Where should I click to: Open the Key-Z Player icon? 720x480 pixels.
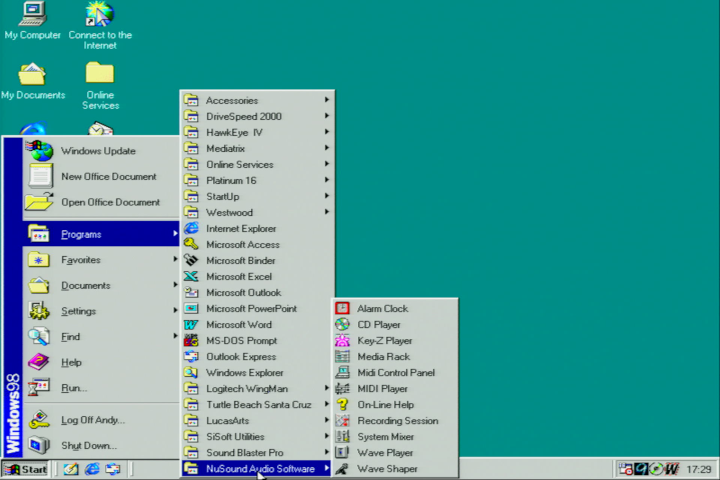pyautogui.click(x=342, y=341)
